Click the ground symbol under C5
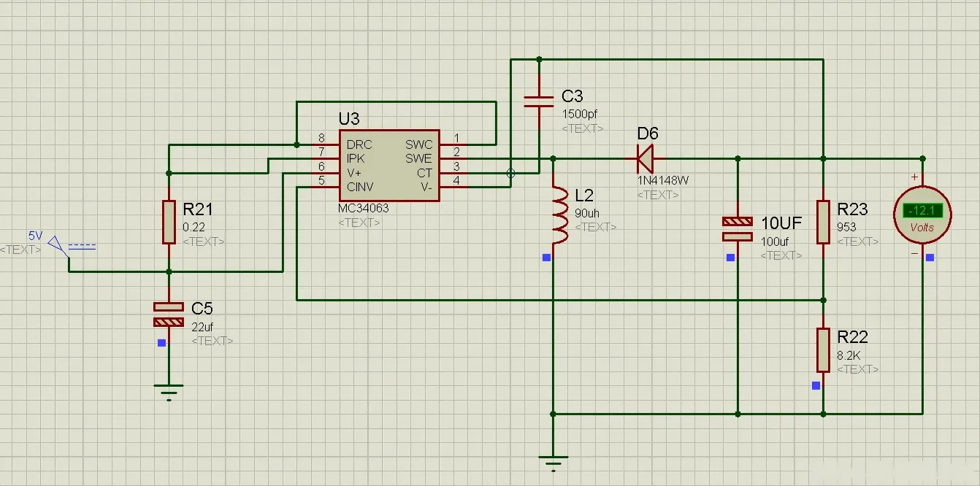980x486 pixels. pos(168,392)
